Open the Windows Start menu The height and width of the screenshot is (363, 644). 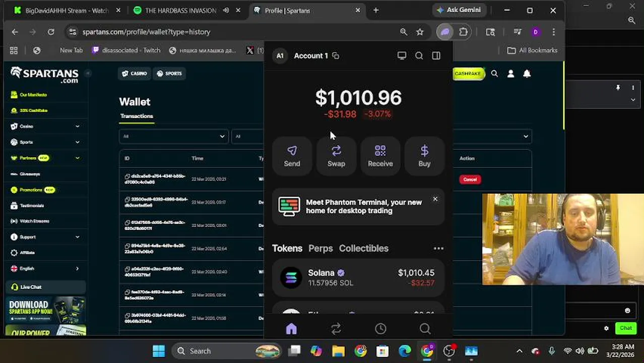pyautogui.click(x=158, y=351)
